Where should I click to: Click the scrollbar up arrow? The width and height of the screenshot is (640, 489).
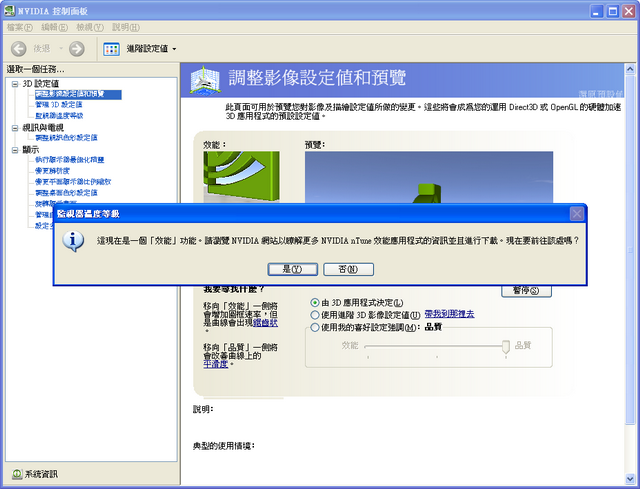630,69
